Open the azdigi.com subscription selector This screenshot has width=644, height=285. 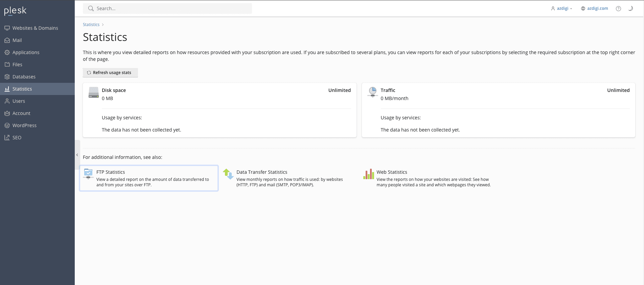(x=594, y=9)
